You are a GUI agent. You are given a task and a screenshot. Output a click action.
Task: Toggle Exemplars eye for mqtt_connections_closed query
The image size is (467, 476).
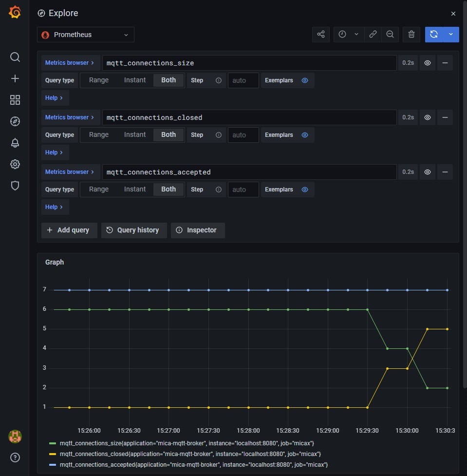[305, 135]
